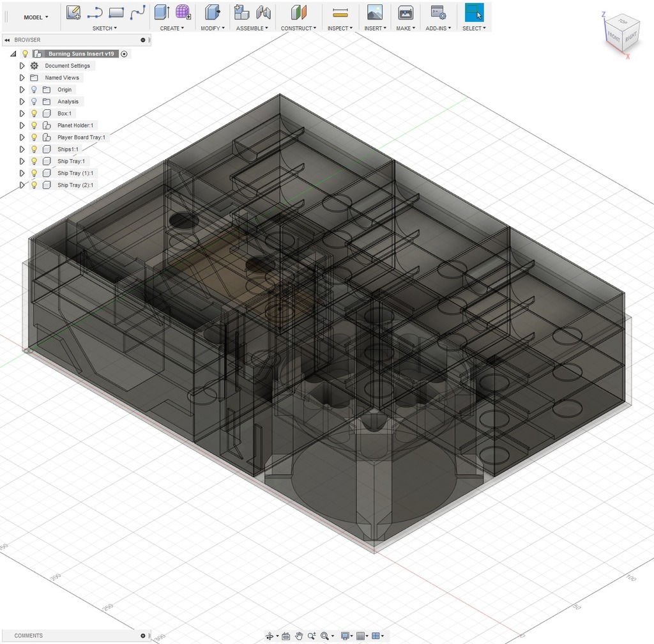
Task: Toggle visibility of Planet Holder:1
Action: (x=34, y=125)
